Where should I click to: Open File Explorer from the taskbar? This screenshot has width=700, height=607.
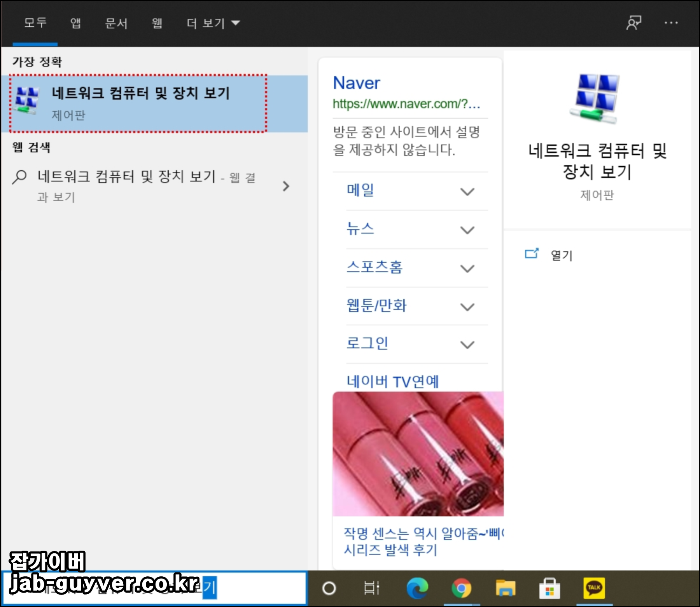tap(506, 589)
